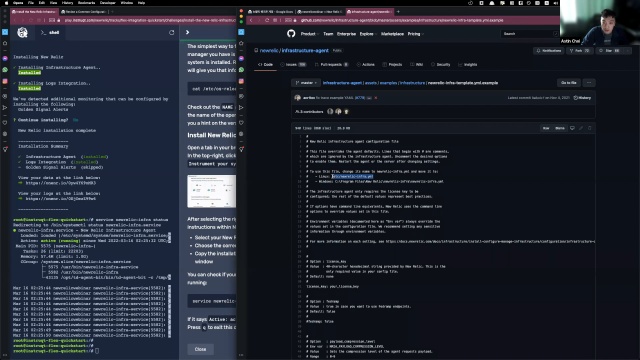Open WhatsApp in the right Opera window sidebar
This screenshot has width=640, height=360.
point(241,70)
